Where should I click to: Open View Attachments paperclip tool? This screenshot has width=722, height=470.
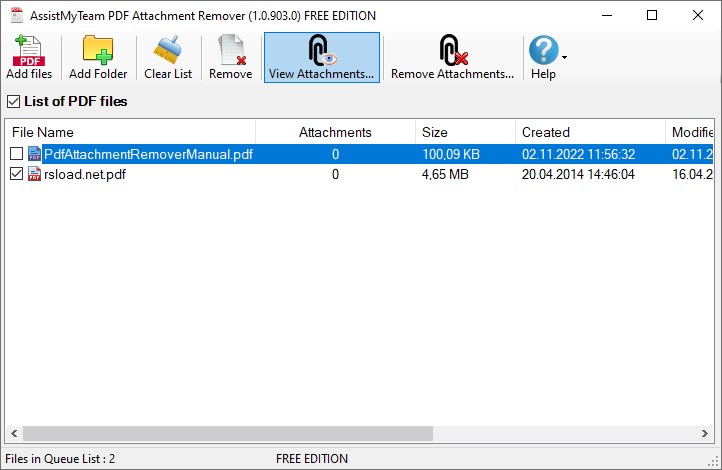coord(322,58)
